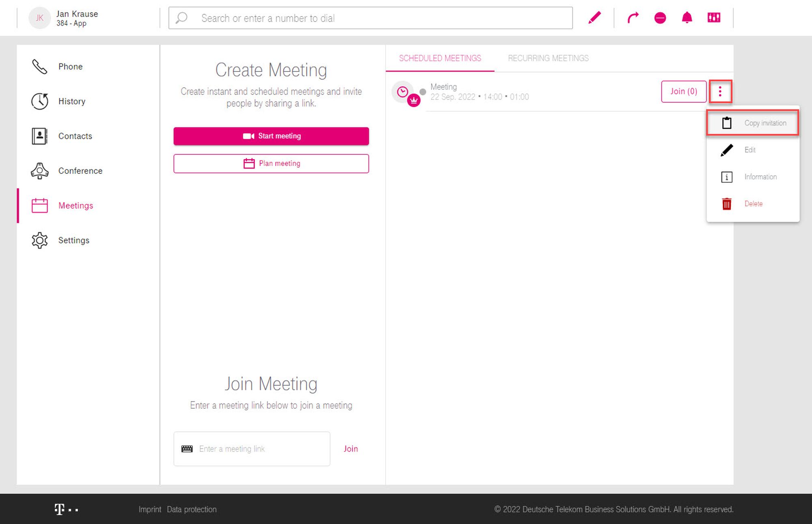The image size is (812, 524).
Task: Open the audio mixer settings icon
Action: (x=714, y=18)
